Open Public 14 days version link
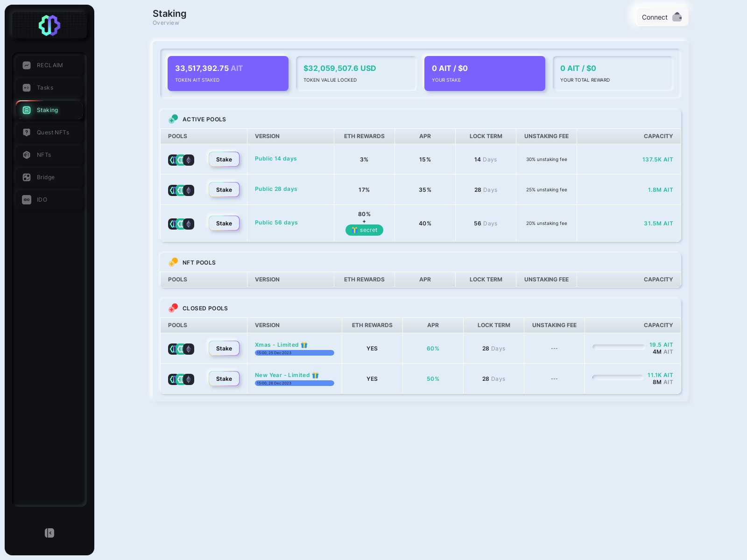 tap(276, 159)
